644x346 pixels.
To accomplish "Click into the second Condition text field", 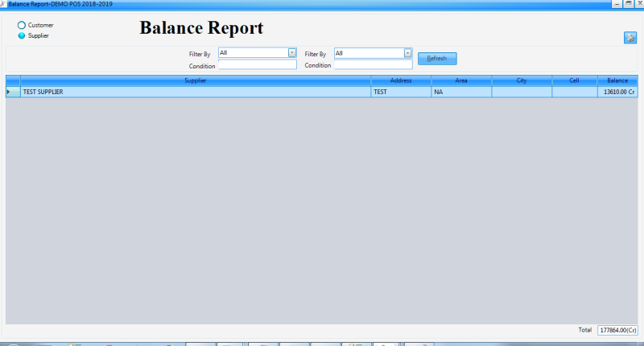I will (x=373, y=65).
